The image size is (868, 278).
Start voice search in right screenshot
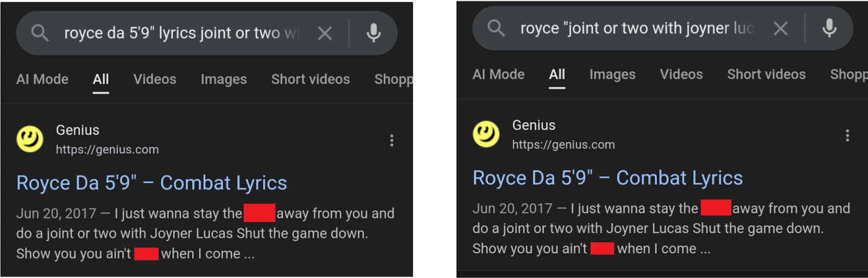pyautogui.click(x=829, y=28)
